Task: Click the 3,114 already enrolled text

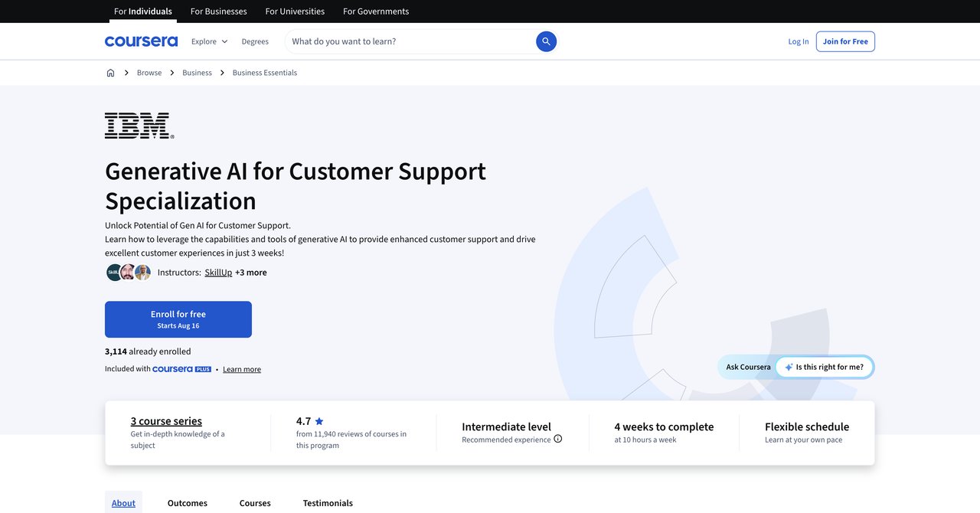Action: [148, 351]
